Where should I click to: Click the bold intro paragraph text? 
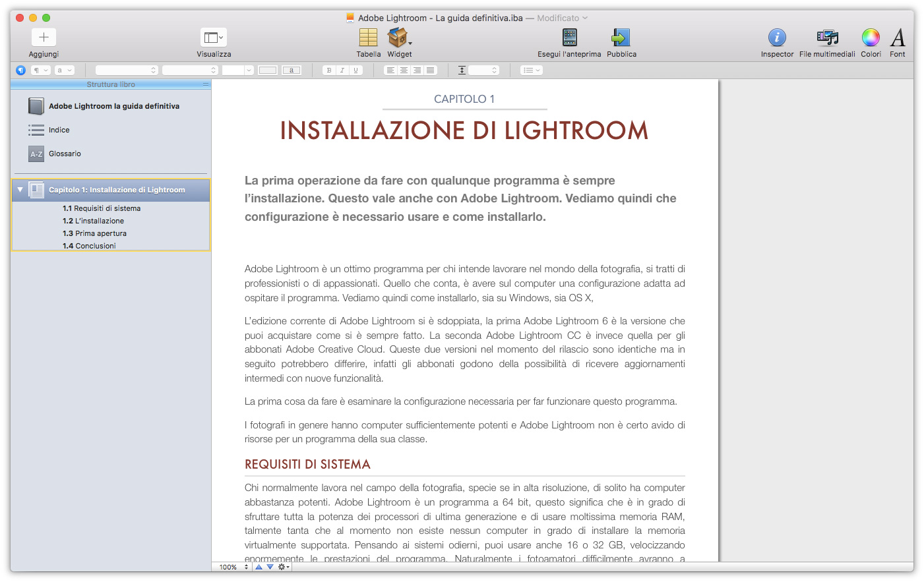pos(460,198)
